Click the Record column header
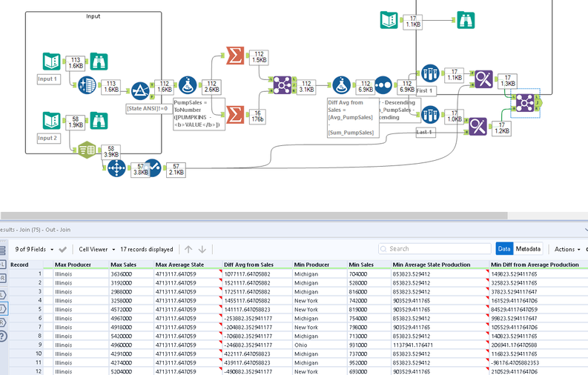This screenshot has height=375, width=588. coord(26,265)
